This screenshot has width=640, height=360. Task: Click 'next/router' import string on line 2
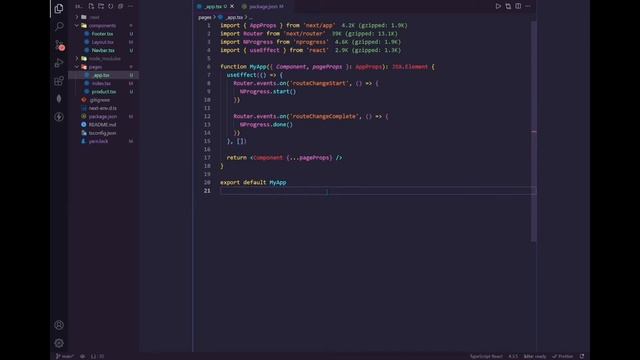point(305,34)
